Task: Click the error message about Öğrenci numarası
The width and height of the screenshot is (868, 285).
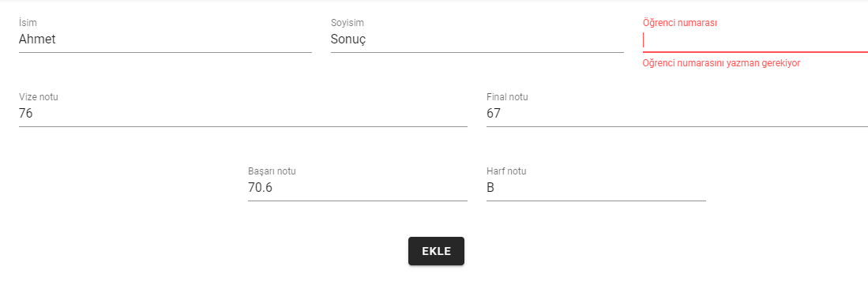Action: click(x=721, y=63)
